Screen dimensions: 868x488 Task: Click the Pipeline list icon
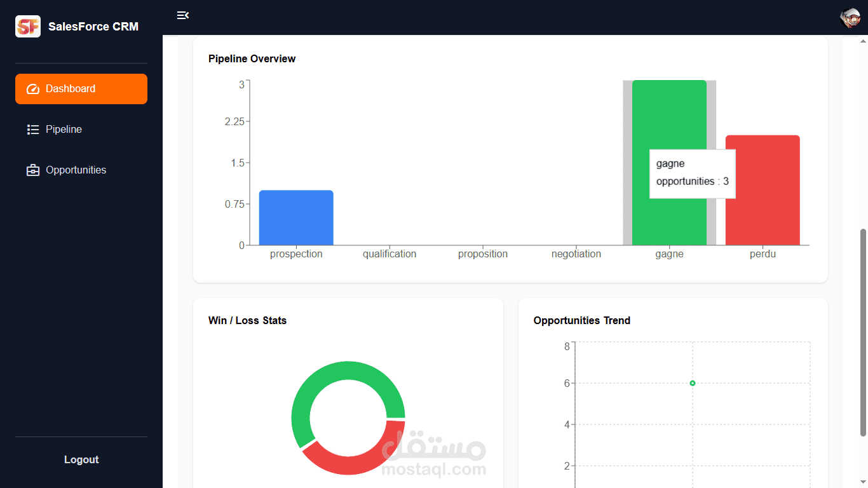click(x=33, y=130)
